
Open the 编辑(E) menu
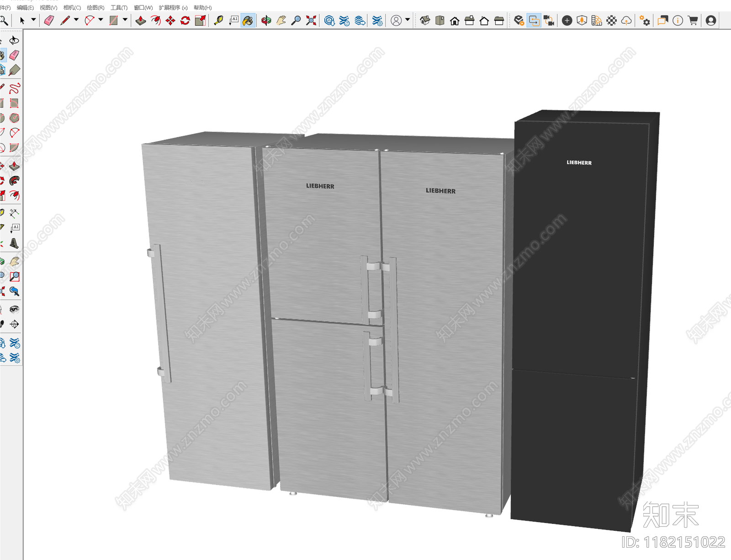point(25,8)
